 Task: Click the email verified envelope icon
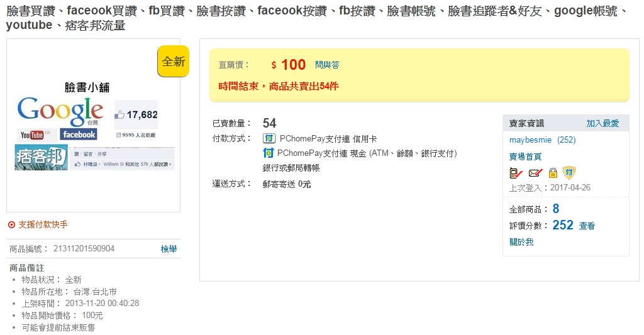pyautogui.click(x=535, y=173)
